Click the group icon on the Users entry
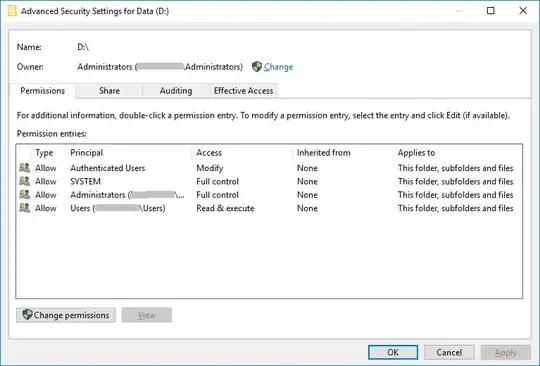This screenshot has width=540, height=366. pyautogui.click(x=24, y=208)
